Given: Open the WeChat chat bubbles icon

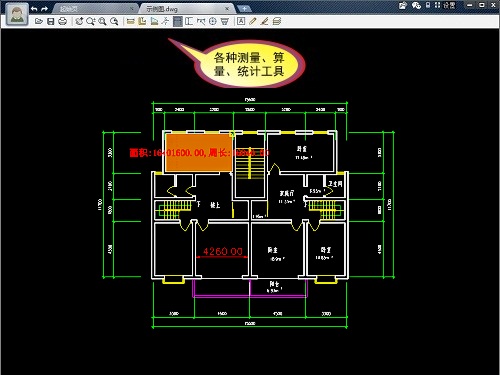Looking at the screenshot, I should [x=416, y=5].
